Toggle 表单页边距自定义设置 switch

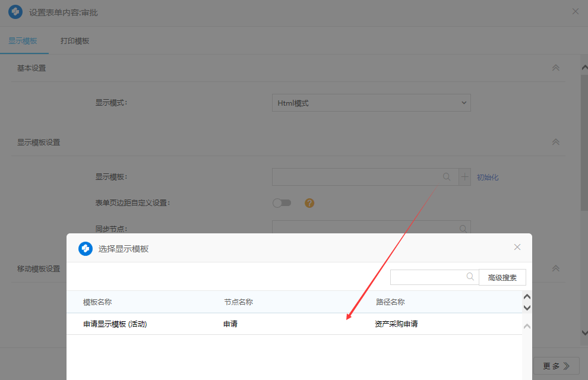point(282,203)
